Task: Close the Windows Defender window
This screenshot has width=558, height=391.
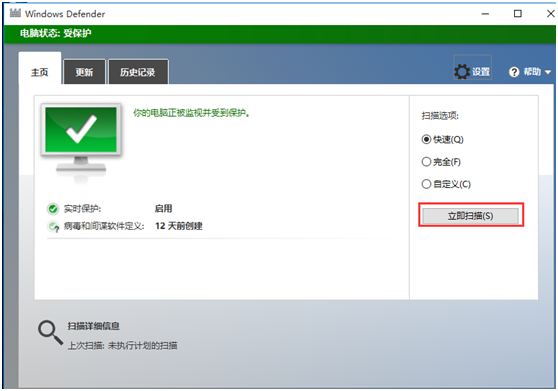Action: click(551, 14)
